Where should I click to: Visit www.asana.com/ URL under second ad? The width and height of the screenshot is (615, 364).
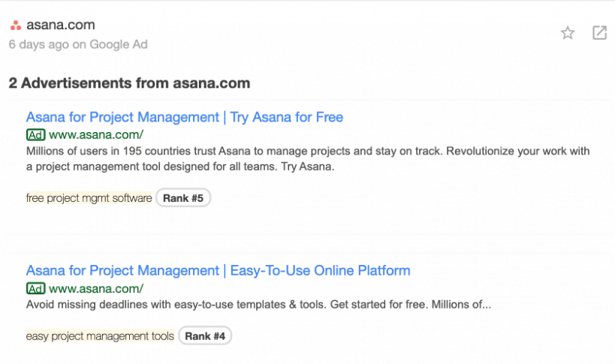click(x=96, y=289)
